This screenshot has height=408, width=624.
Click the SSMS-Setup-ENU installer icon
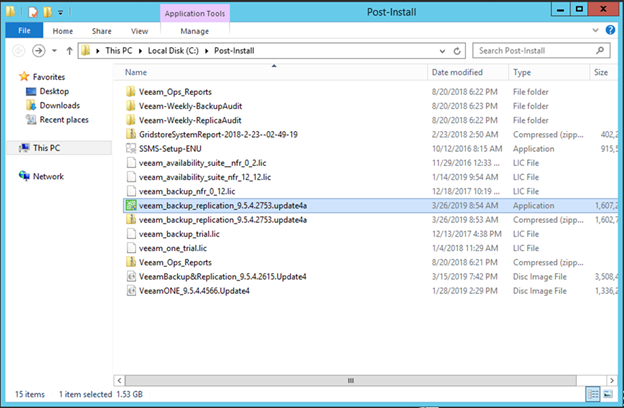click(131, 148)
